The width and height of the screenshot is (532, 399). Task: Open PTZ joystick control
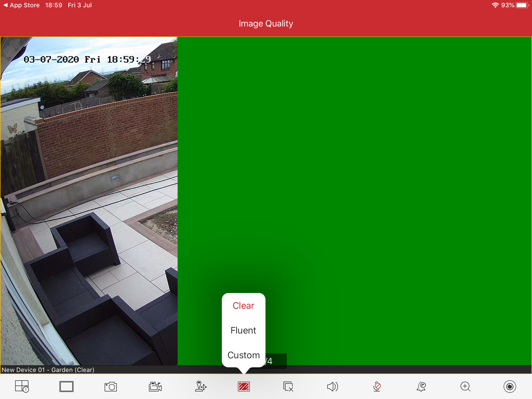200,387
